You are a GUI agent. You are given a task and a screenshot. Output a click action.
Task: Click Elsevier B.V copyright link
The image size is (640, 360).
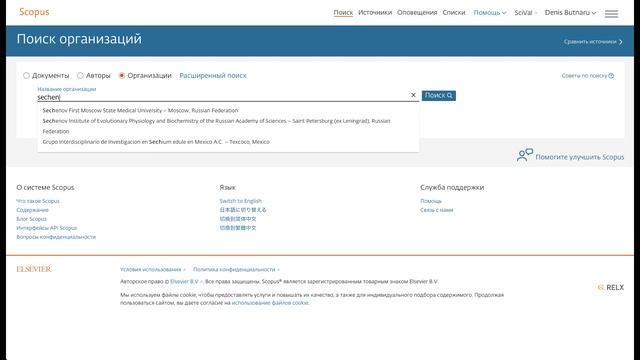pos(184,281)
